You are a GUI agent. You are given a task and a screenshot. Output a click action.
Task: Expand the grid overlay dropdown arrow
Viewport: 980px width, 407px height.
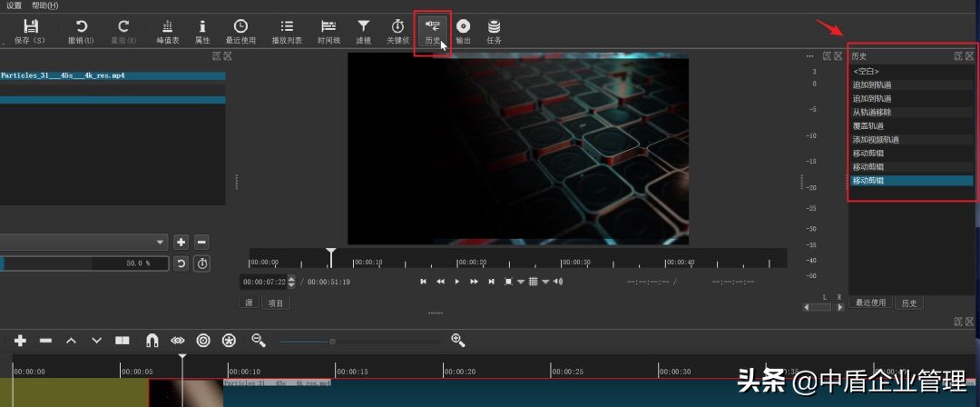[x=545, y=282]
